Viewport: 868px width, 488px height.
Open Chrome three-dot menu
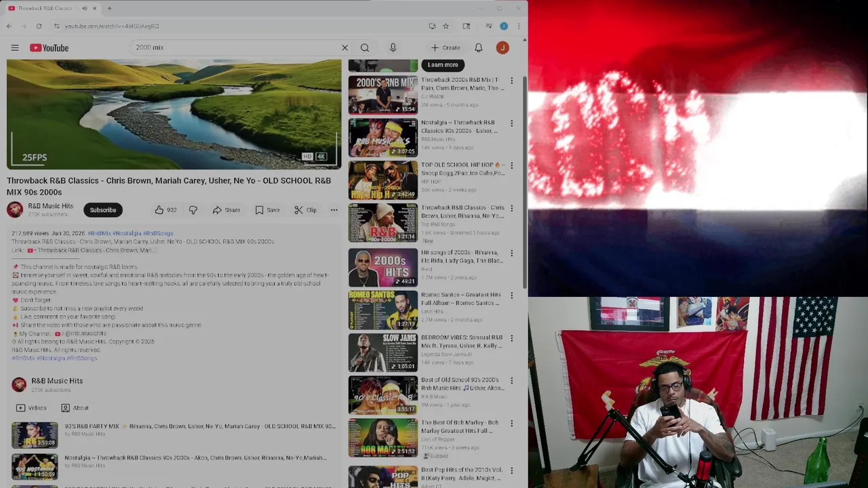pyautogui.click(x=518, y=26)
